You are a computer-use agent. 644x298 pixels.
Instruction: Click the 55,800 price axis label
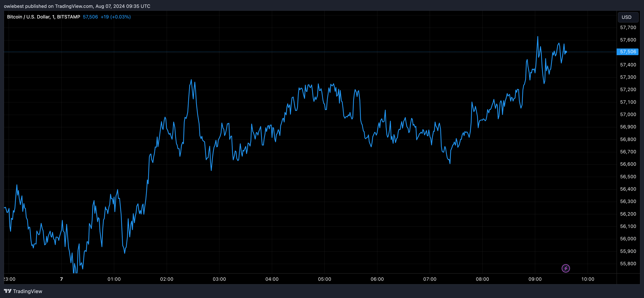point(628,264)
